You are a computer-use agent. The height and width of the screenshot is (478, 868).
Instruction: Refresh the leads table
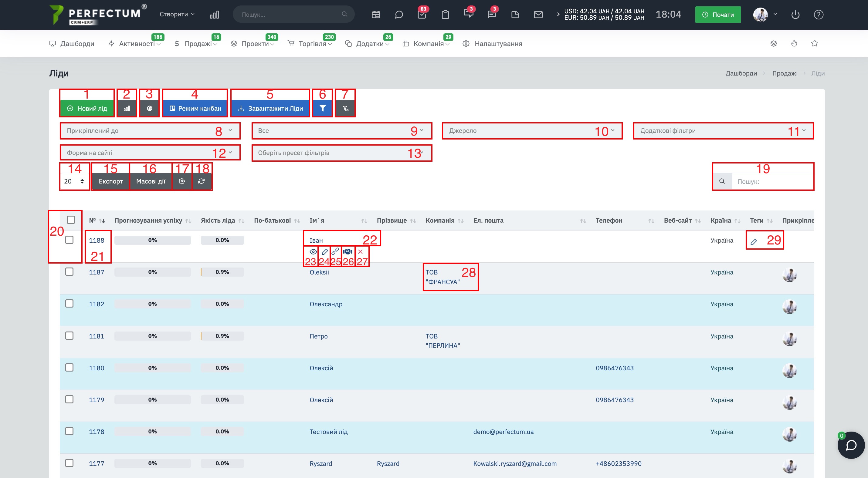(x=202, y=181)
